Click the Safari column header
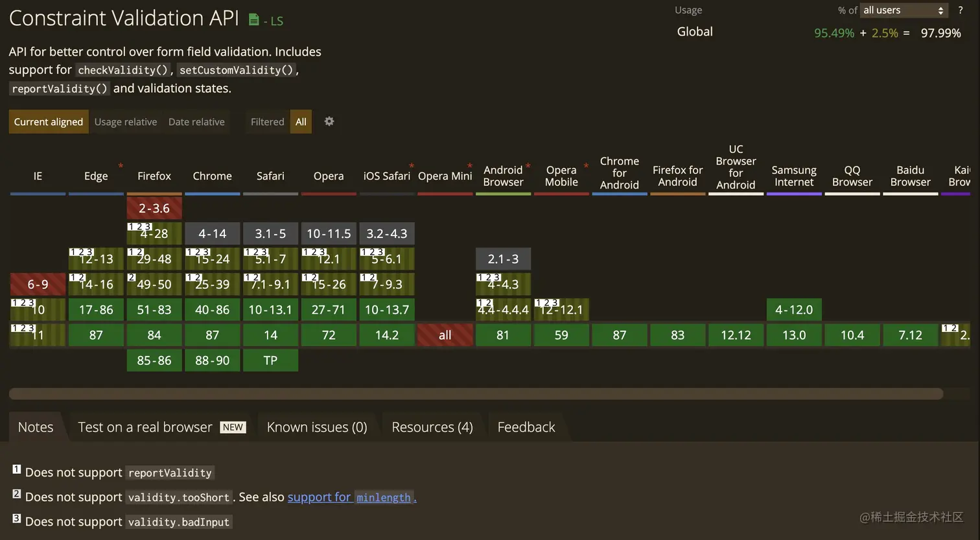 point(270,176)
